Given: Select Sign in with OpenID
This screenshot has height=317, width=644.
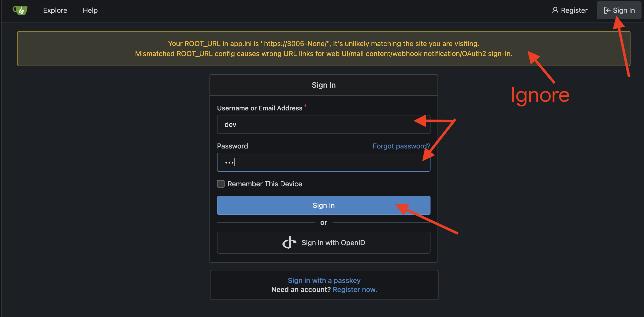Looking at the screenshot, I should click(x=323, y=242).
